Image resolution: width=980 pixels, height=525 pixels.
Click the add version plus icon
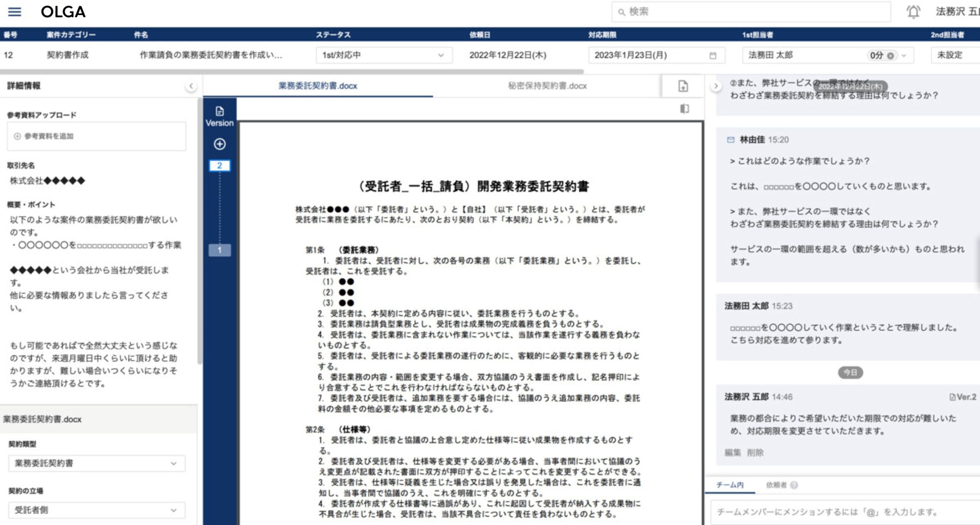pos(219,144)
